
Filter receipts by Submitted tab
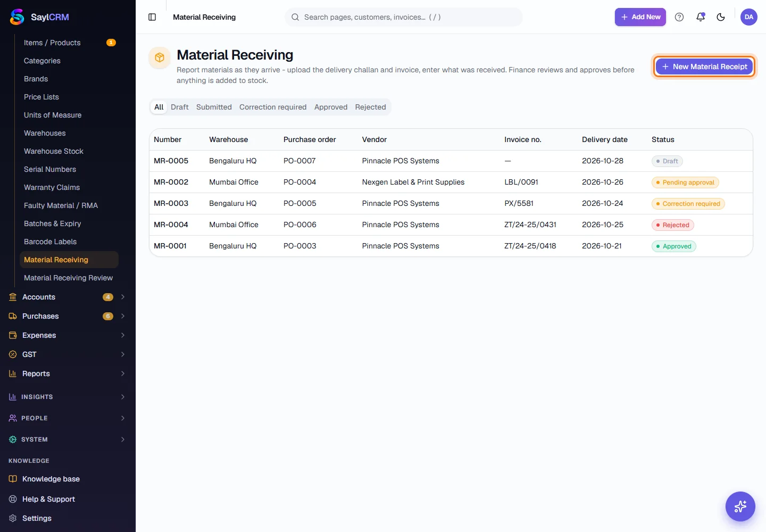click(x=214, y=107)
